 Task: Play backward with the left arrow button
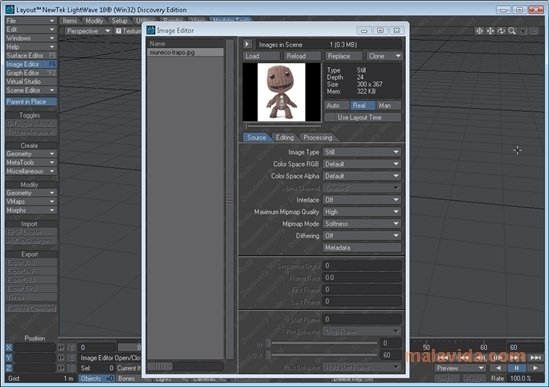pos(498,368)
